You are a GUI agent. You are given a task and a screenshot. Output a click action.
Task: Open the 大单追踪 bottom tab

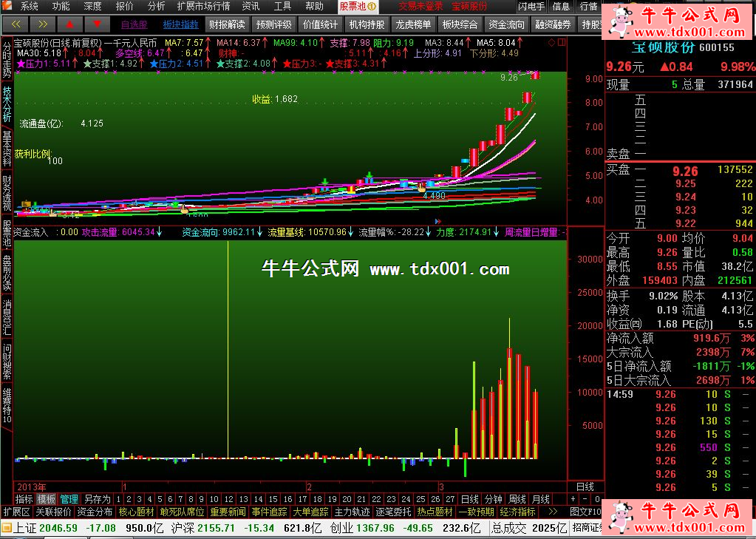pos(310,512)
